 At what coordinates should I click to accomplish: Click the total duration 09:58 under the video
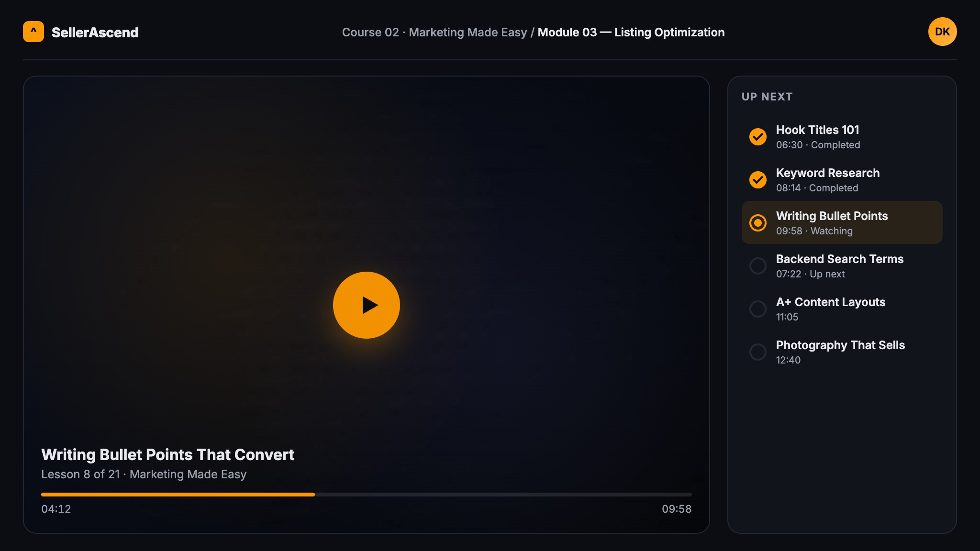coord(677,509)
